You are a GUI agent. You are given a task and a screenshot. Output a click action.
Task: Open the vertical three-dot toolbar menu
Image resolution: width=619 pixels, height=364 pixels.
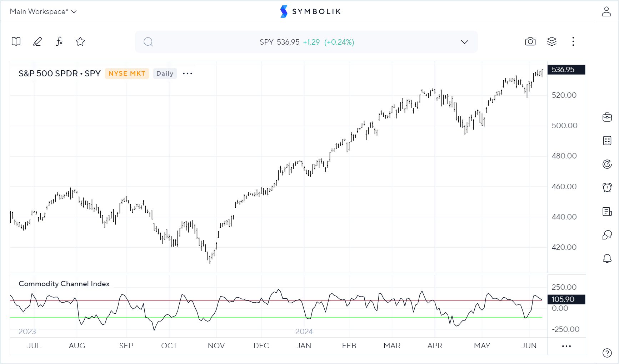[x=573, y=42]
